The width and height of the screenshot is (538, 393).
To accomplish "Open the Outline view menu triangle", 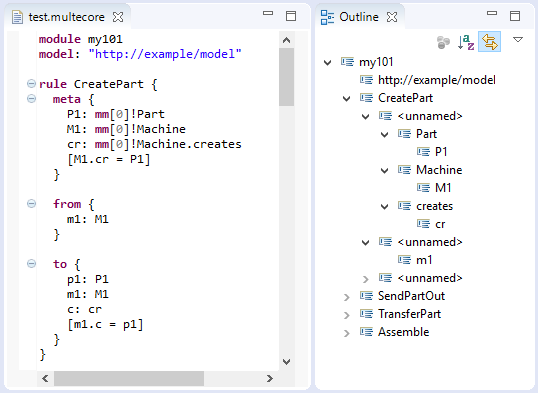I will [517, 40].
